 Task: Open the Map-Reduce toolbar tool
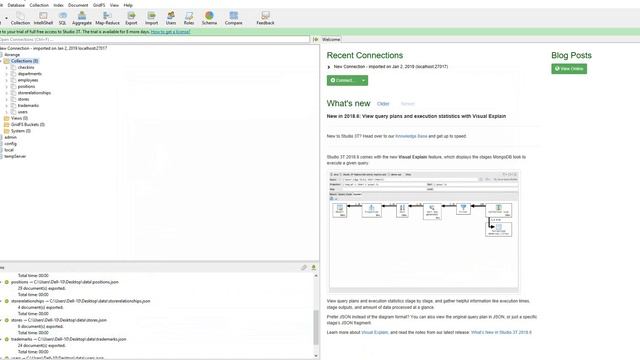(107, 18)
